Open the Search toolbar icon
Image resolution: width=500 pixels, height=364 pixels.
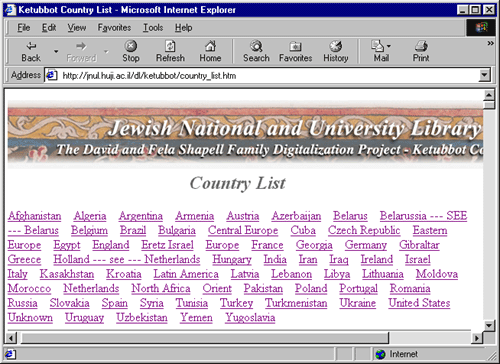(256, 52)
